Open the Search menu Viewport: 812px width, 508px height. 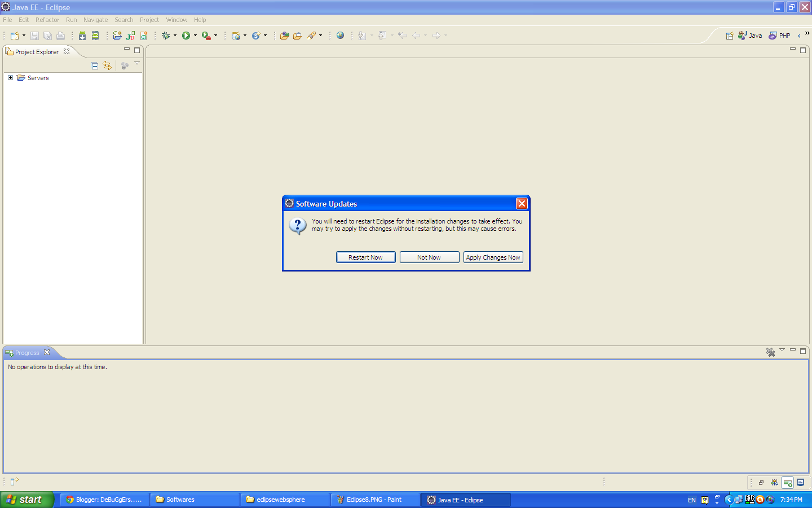pos(124,20)
